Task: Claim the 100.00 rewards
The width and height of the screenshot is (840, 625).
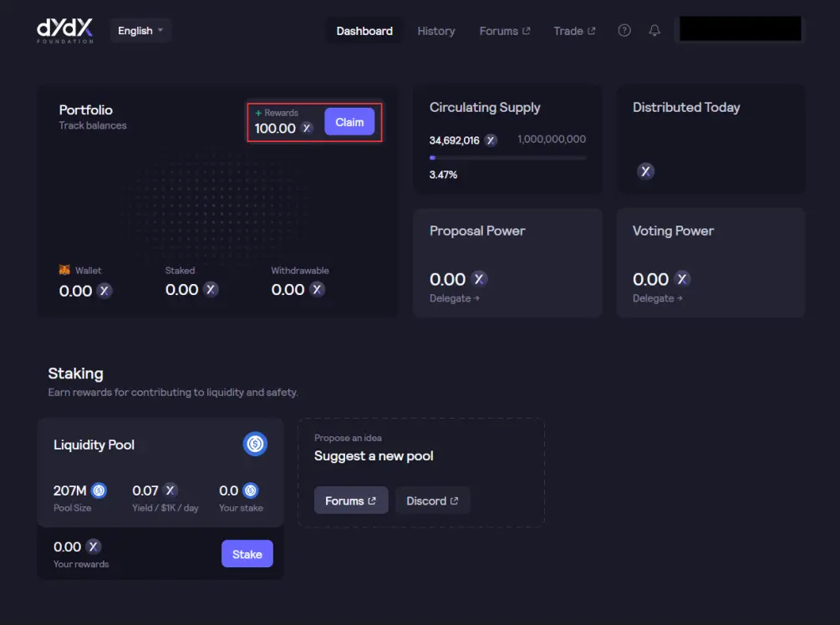Action: pos(349,122)
